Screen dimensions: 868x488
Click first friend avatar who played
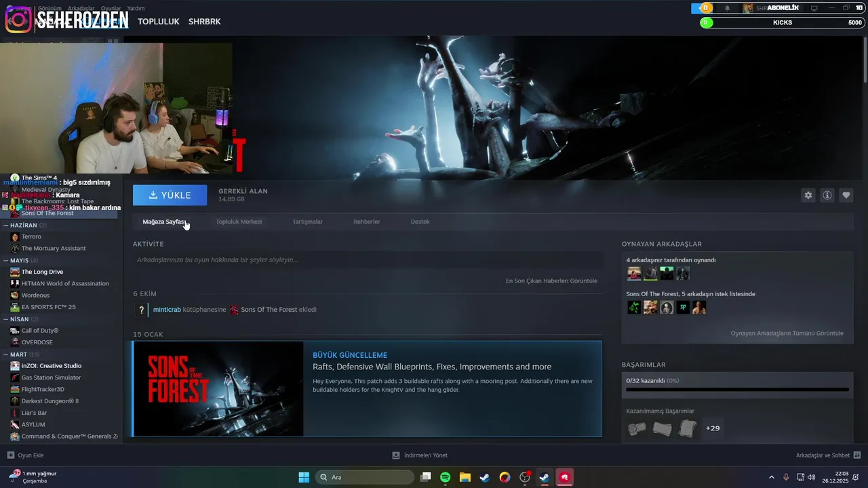(634, 273)
